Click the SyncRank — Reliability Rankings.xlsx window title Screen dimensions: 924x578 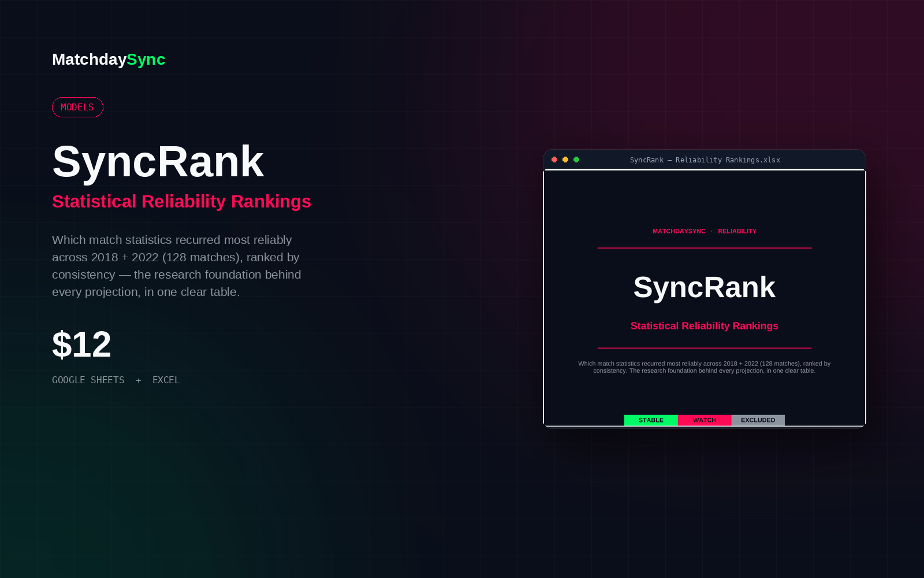coord(705,160)
